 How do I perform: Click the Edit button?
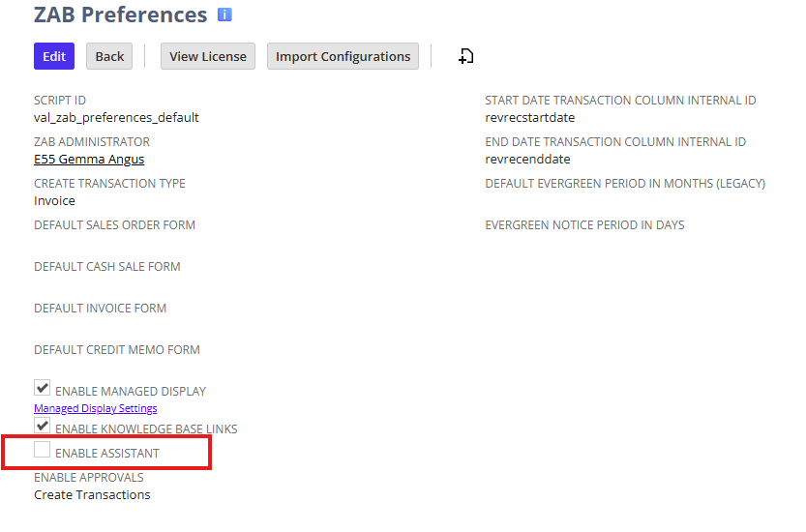click(54, 56)
